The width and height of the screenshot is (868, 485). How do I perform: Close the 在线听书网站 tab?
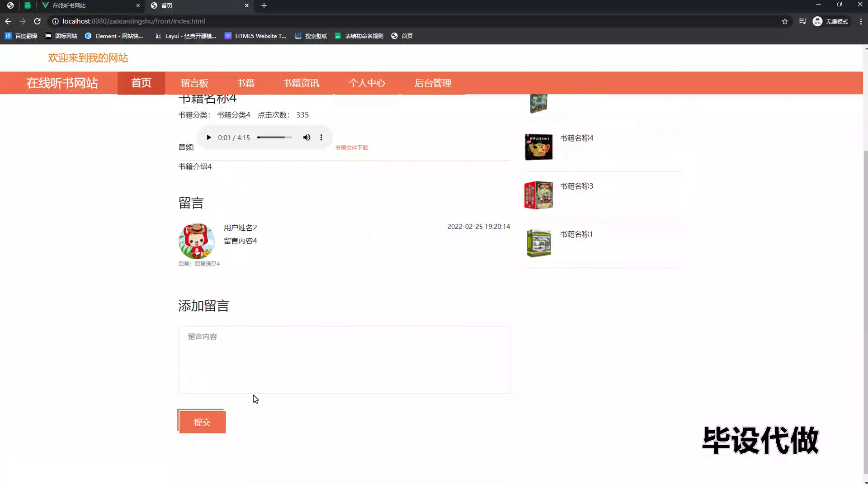click(138, 5)
